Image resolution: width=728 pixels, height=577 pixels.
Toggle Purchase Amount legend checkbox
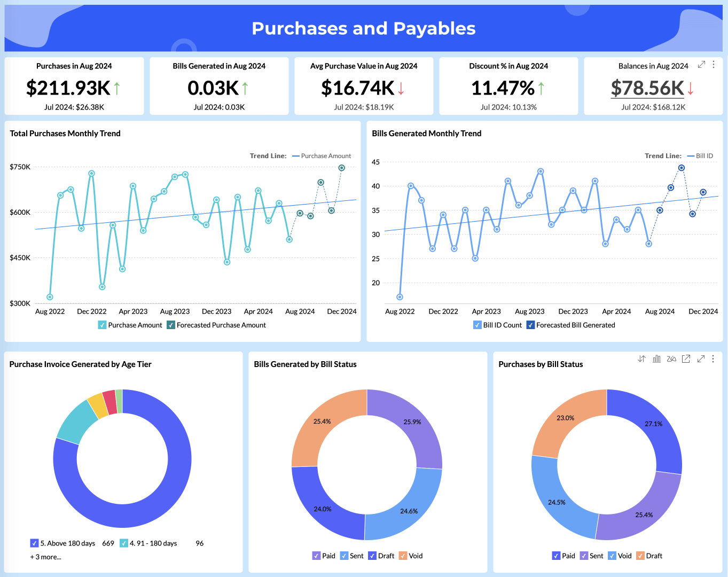(103, 325)
